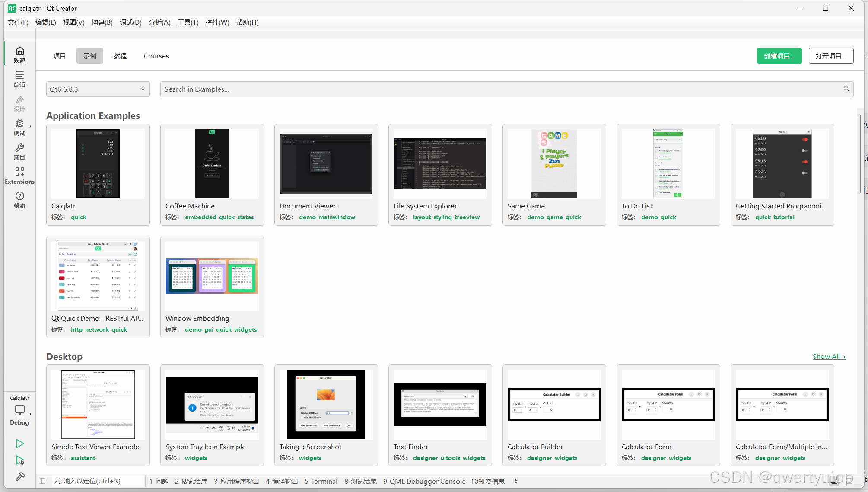Open the Text Finder example
The height and width of the screenshot is (492, 868).
[x=440, y=415]
